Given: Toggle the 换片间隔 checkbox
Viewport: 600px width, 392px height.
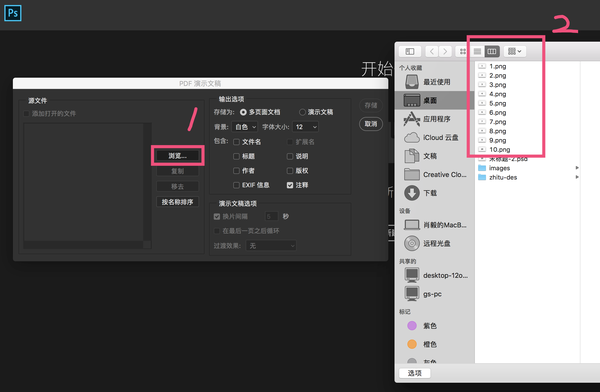Looking at the screenshot, I should 217,217.
